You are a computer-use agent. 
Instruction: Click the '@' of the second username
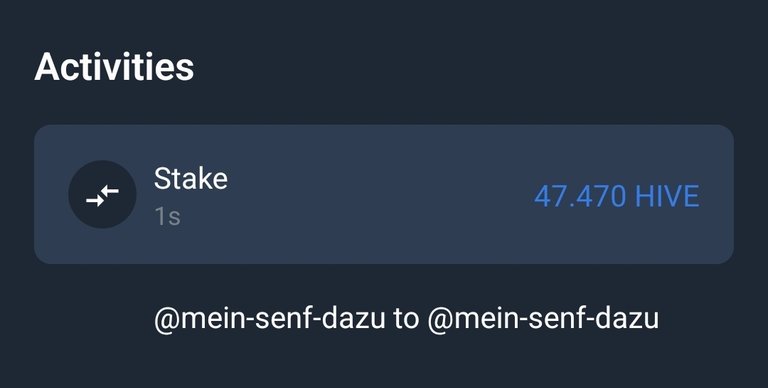pos(440,320)
